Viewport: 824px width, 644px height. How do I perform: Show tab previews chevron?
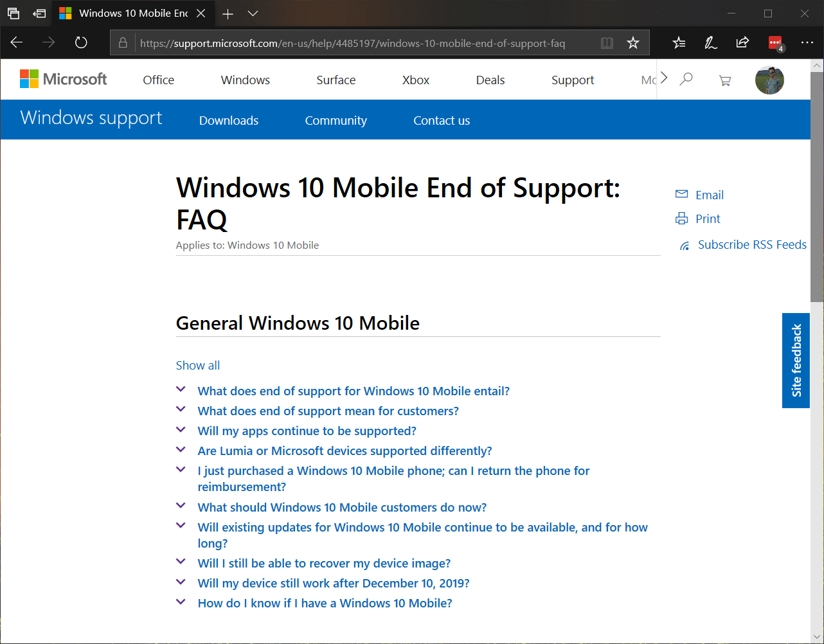[x=253, y=13]
